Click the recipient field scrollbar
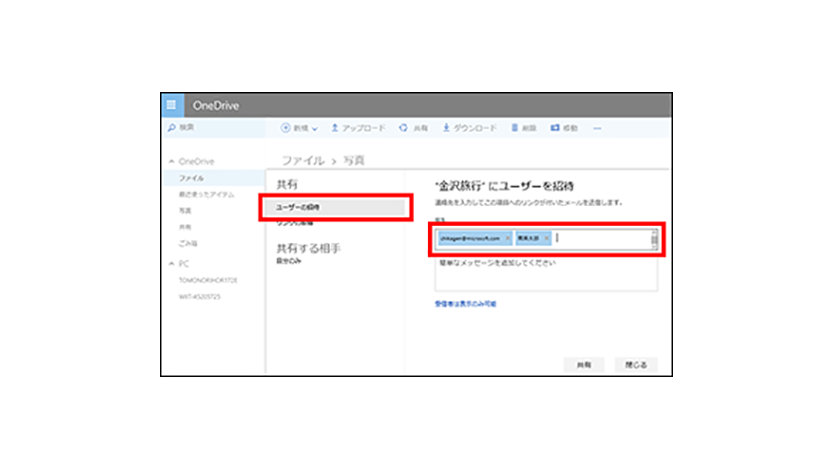834x470 pixels. pos(654,239)
